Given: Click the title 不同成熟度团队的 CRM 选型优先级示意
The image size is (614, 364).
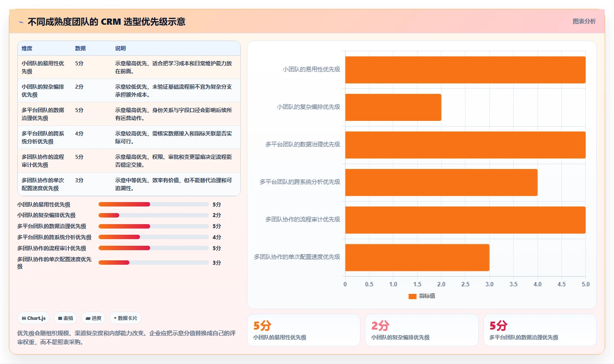Looking at the screenshot, I should pyautogui.click(x=106, y=22).
